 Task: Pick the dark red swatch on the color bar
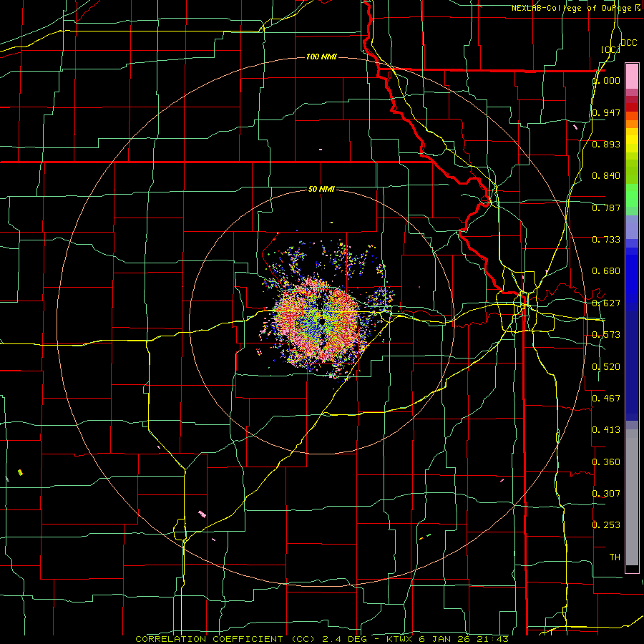tap(632, 107)
